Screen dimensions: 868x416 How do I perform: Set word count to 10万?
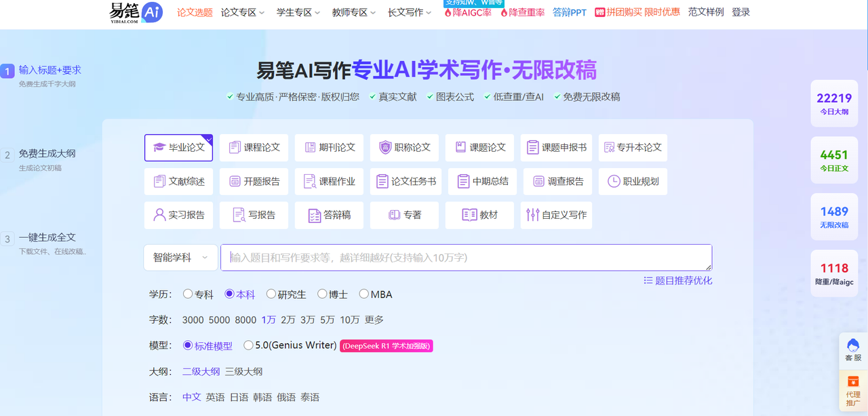350,320
